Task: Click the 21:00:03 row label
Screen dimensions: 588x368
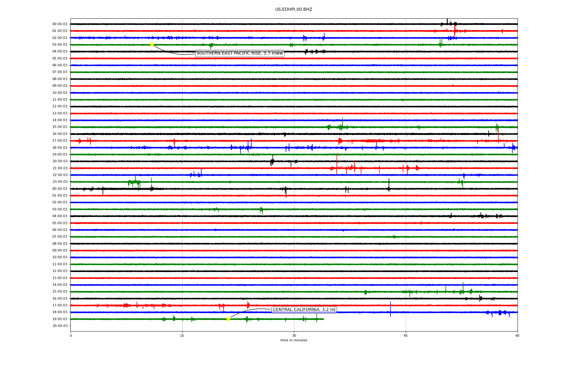Action: tap(60, 168)
